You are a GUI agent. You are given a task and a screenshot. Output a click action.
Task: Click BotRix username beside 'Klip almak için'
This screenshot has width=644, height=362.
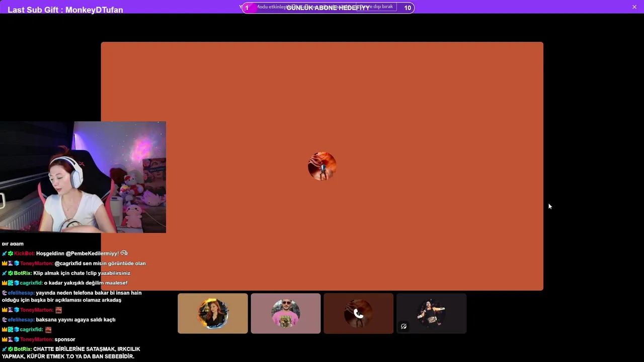pos(23,273)
